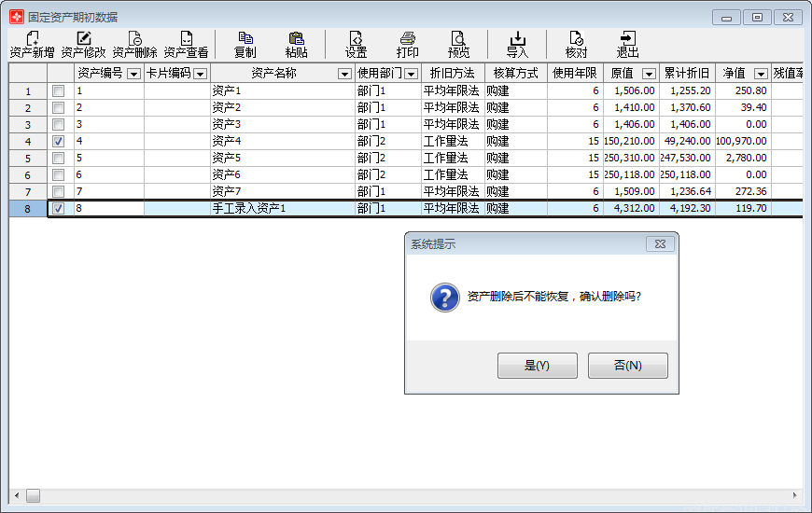The image size is (812, 513).
Task: Expand the 资产编号 column filter dropdown
Action: click(133, 74)
